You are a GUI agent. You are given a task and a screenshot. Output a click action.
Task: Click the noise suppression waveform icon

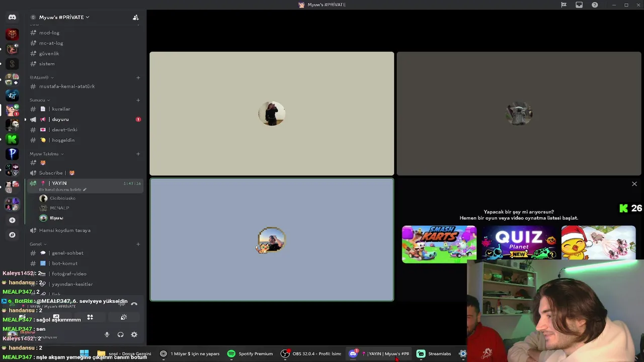tap(122, 304)
